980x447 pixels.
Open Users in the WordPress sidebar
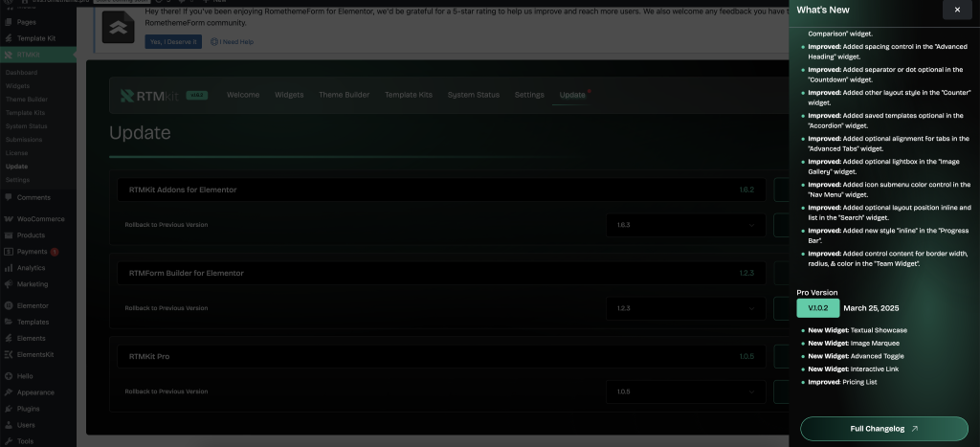pyautogui.click(x=26, y=425)
